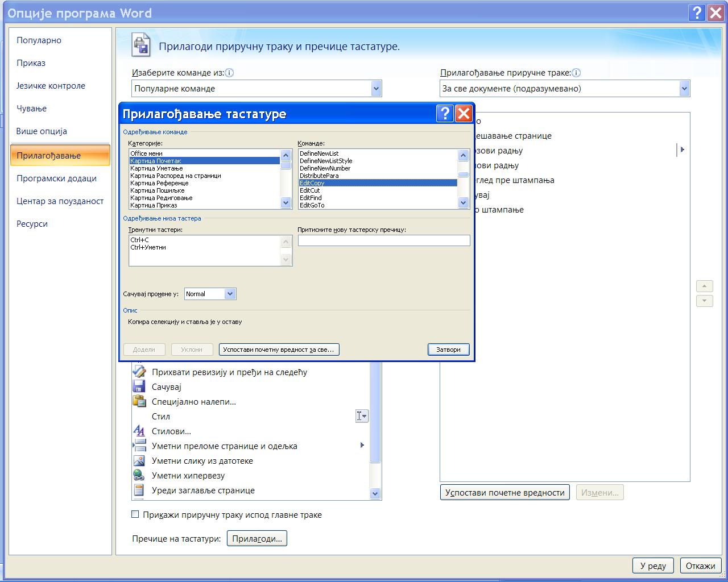
Task: Click the move up arrow button
Action: click(x=704, y=286)
